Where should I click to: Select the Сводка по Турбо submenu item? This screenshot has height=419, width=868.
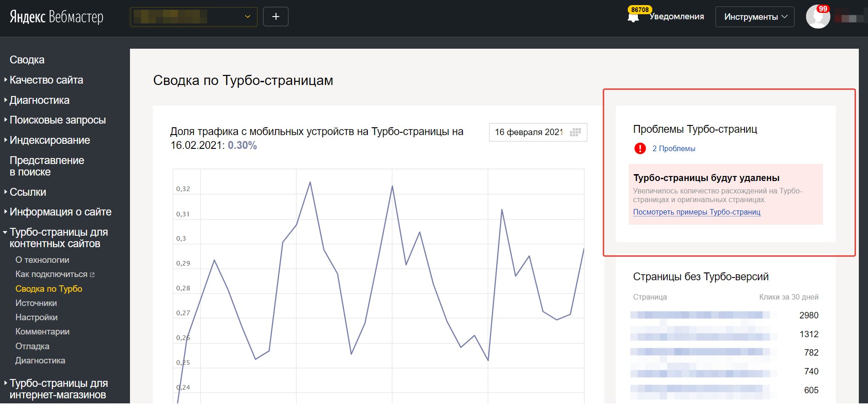pos(49,289)
